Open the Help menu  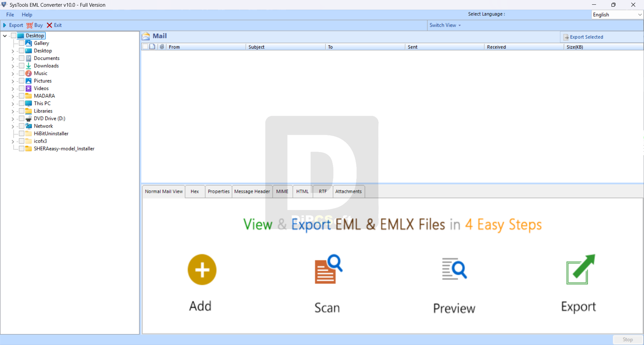(27, 15)
